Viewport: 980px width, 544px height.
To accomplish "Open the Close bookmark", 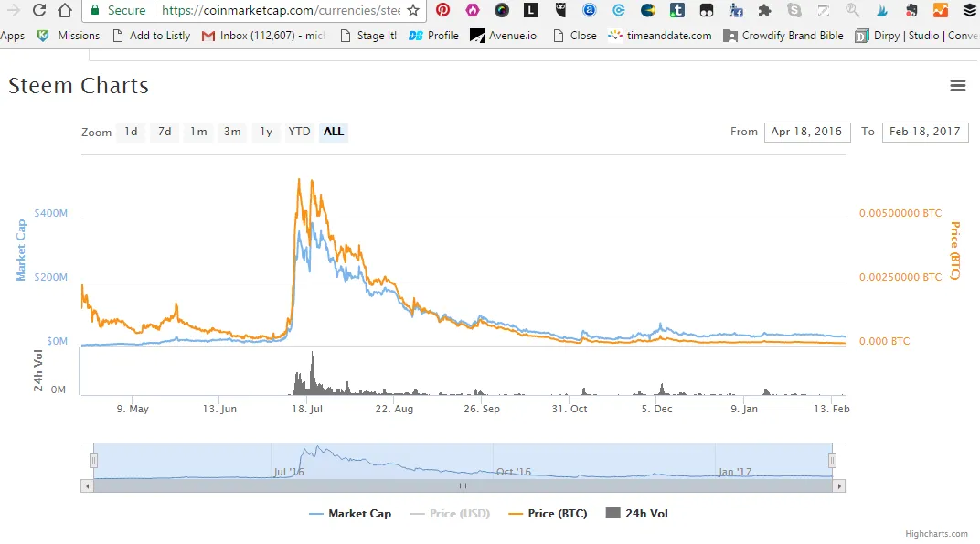I will [575, 36].
